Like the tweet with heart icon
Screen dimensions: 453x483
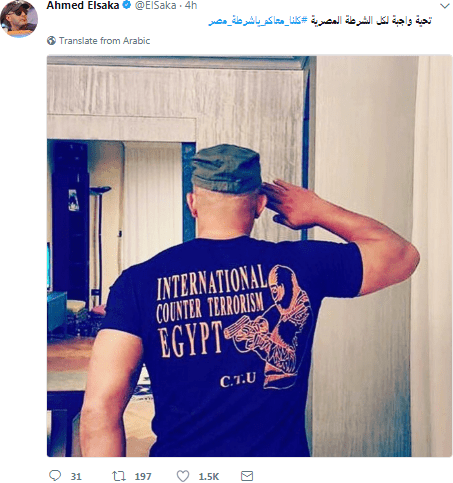[183, 476]
